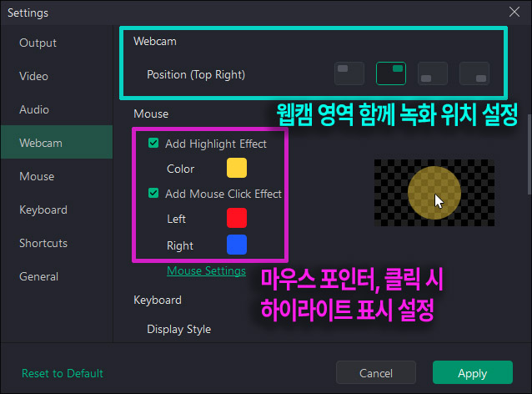Toggle the Add Mouse Click Effect checkbox
Image resolution: width=532 pixels, height=394 pixels.
tap(153, 193)
